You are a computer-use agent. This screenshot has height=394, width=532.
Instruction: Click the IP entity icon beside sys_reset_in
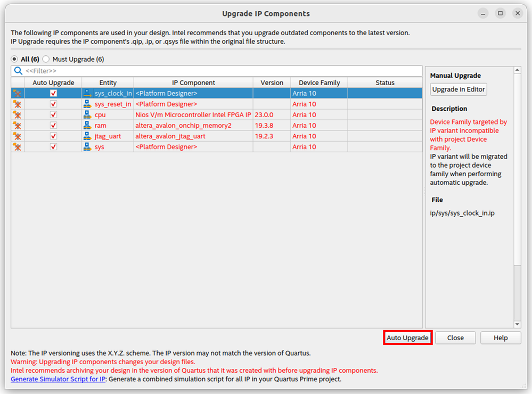pos(87,104)
